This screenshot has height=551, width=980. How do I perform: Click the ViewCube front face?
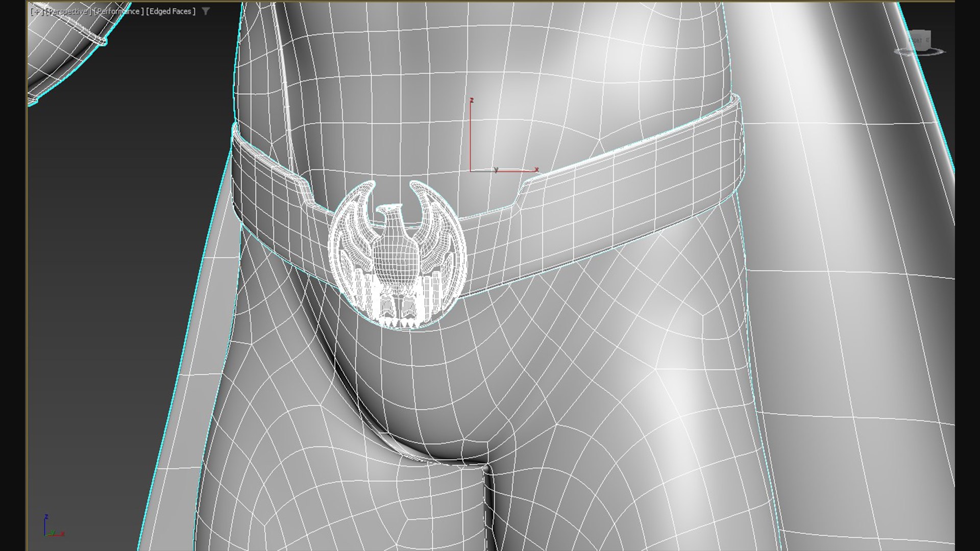(x=918, y=40)
